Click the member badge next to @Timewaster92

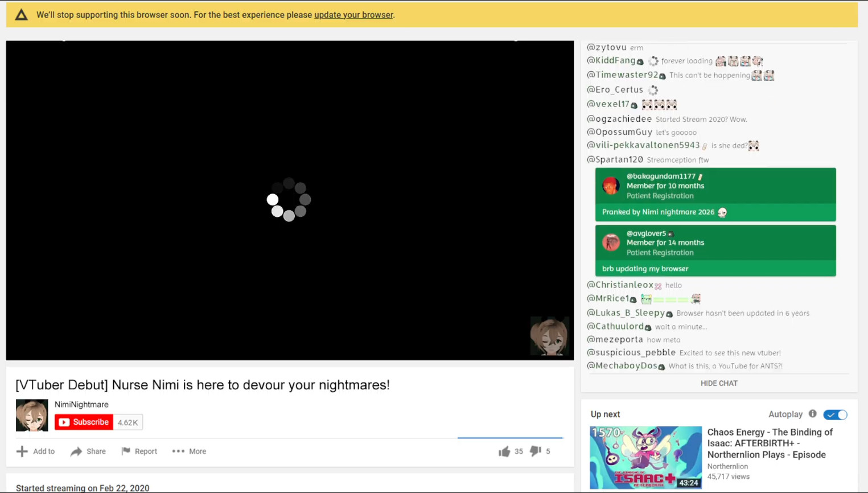pyautogui.click(x=663, y=76)
